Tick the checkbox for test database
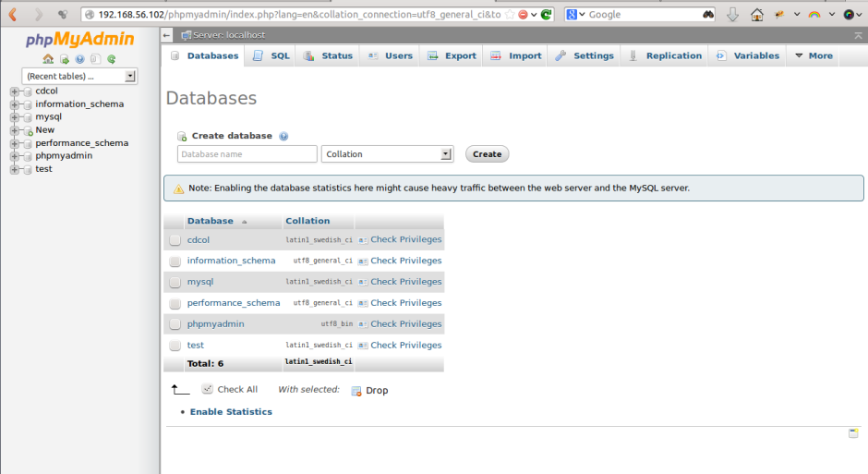This screenshot has height=474, width=868. pos(175,346)
